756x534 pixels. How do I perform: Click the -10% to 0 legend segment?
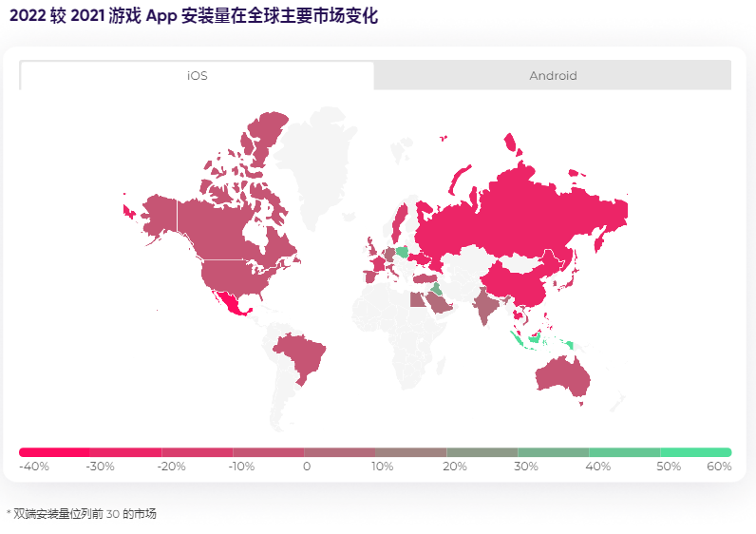269,452
